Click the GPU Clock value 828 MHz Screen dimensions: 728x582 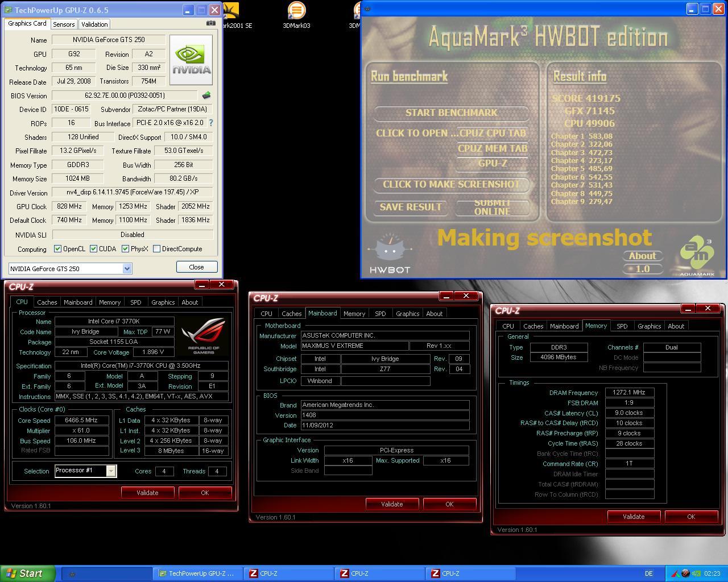[x=70, y=206]
